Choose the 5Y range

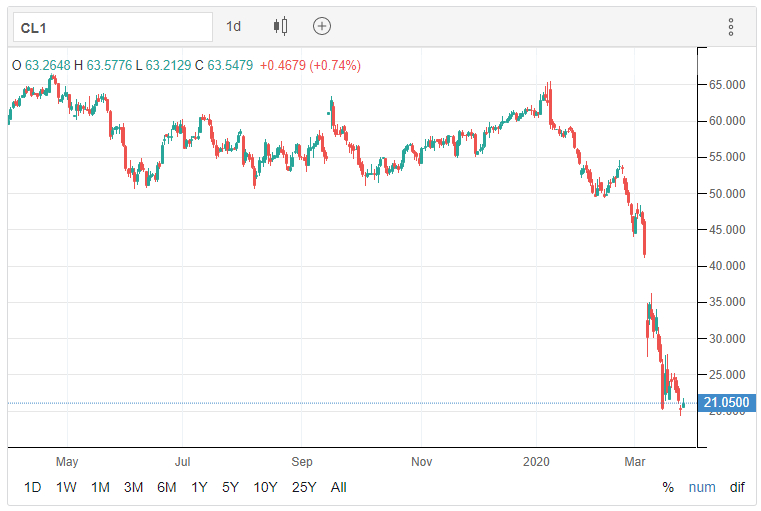230,487
